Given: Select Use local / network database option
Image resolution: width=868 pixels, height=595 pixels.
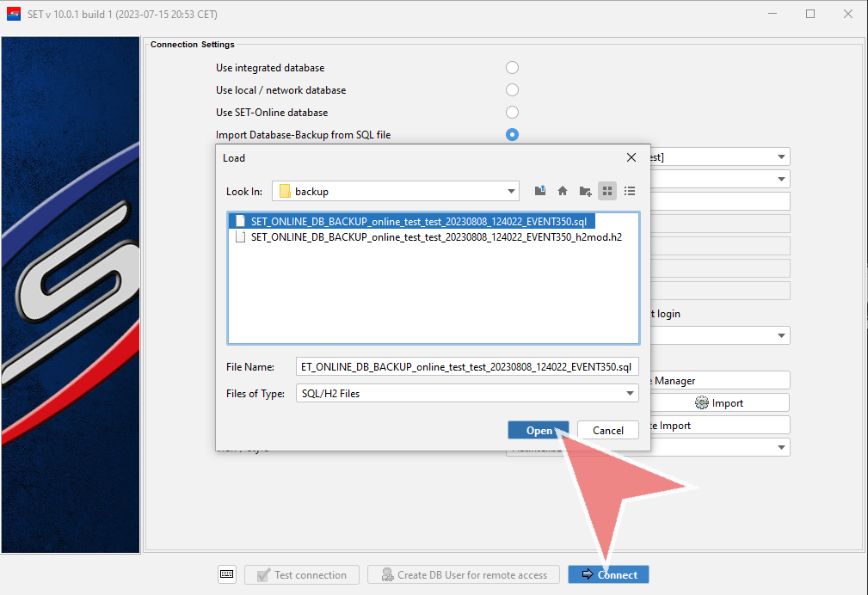Looking at the screenshot, I should click(x=512, y=90).
